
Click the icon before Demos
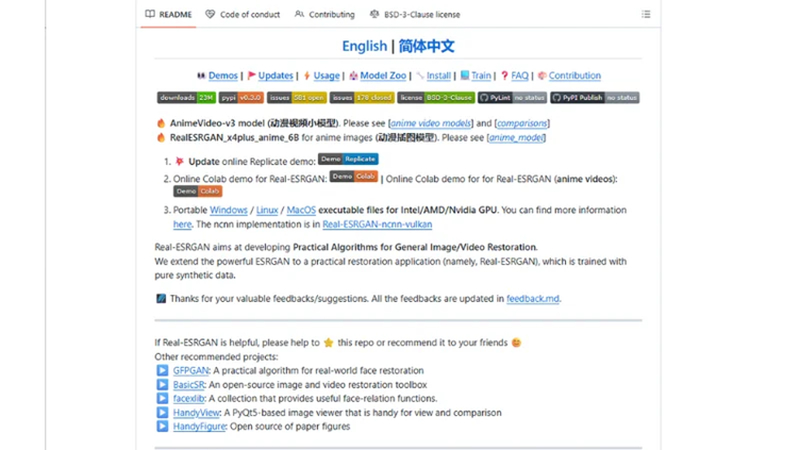tap(202, 76)
